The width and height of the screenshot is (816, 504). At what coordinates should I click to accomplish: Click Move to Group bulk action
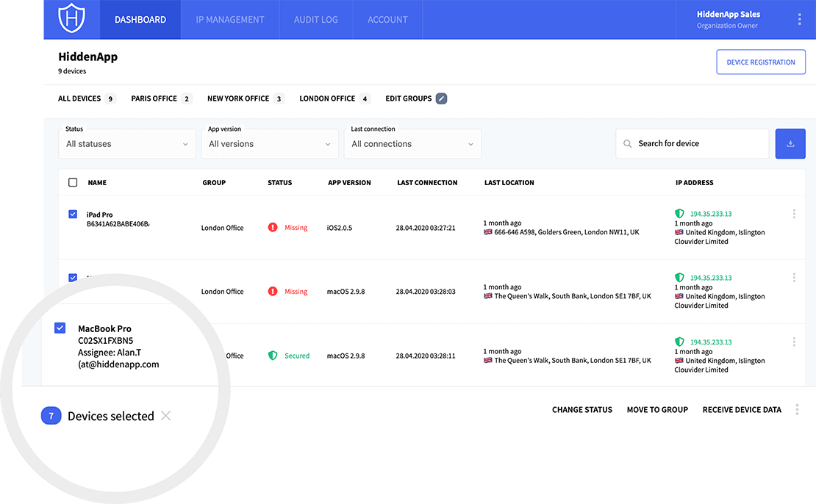(x=657, y=410)
